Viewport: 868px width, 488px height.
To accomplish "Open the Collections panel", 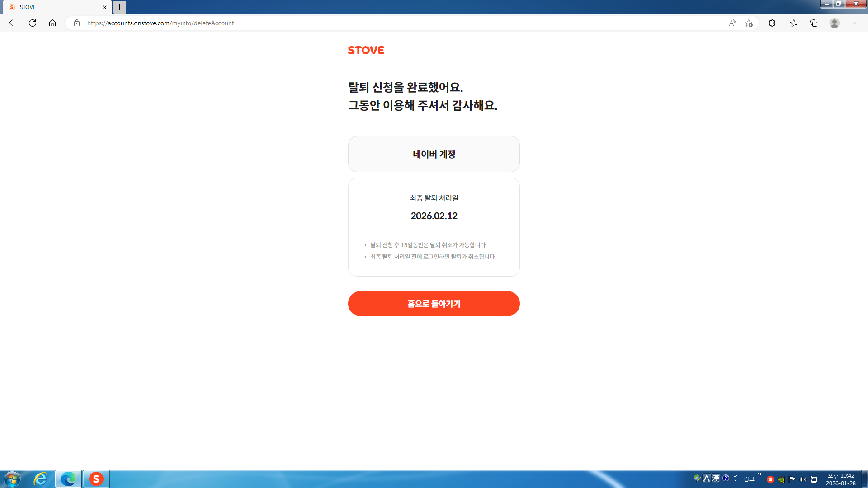I will (814, 23).
